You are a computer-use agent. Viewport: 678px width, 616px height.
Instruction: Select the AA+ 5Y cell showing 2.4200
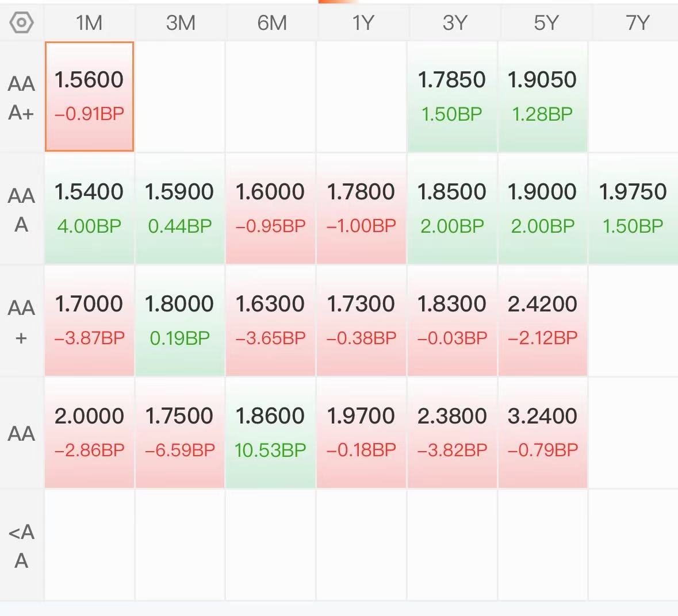point(543,321)
